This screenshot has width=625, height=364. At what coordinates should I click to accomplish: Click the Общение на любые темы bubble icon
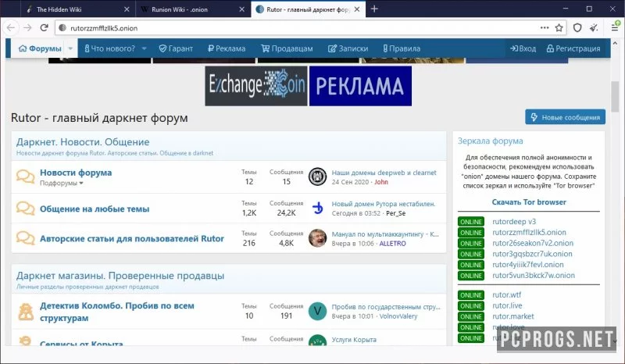[x=25, y=208]
